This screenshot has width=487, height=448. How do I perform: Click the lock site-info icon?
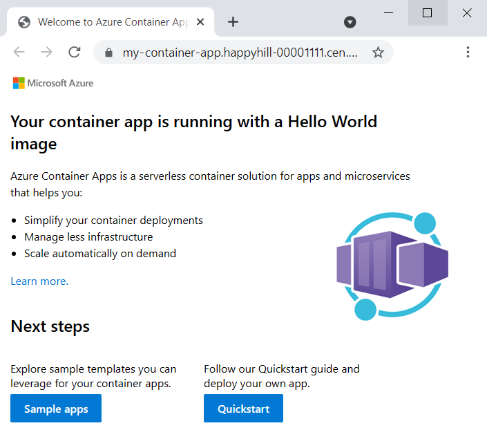[x=108, y=53]
